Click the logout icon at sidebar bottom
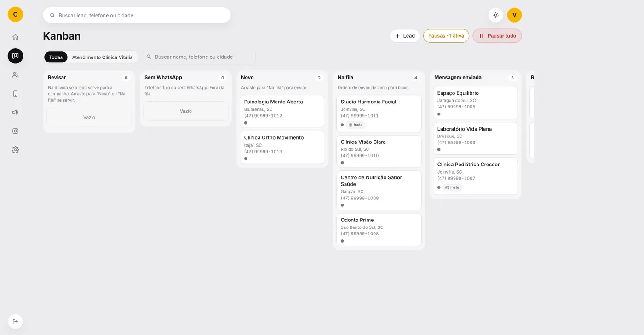 [x=15, y=321]
